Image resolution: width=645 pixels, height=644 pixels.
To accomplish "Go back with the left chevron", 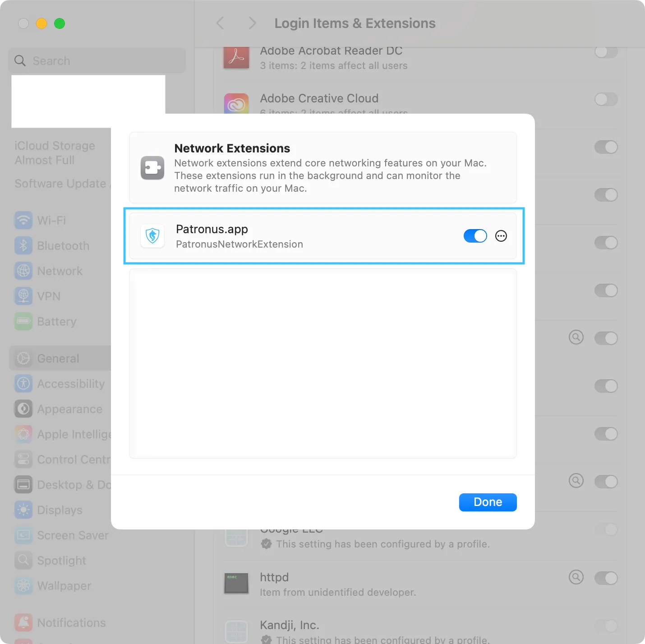I will (x=220, y=23).
